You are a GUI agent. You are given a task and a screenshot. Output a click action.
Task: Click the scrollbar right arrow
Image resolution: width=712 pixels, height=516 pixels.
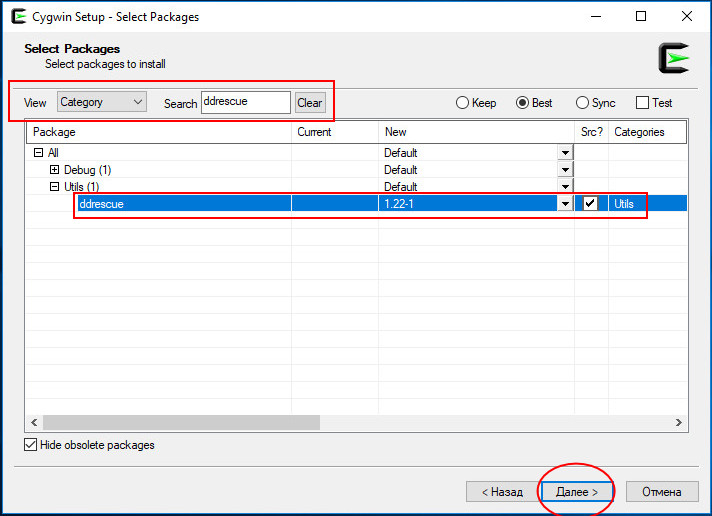(678, 422)
